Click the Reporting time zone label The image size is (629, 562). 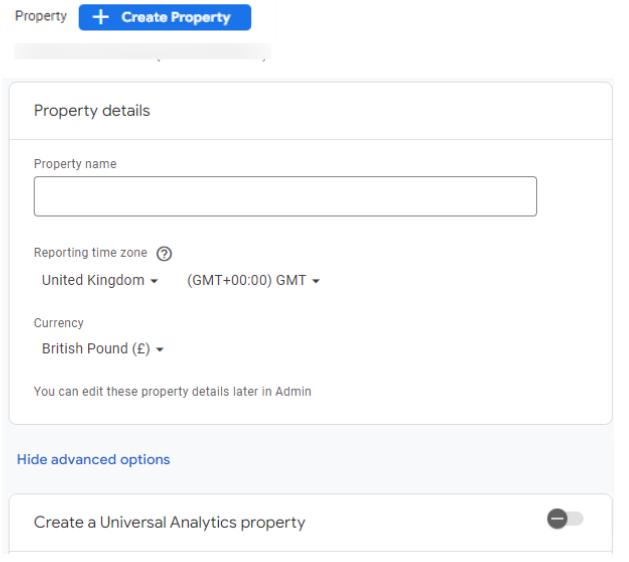(90, 254)
